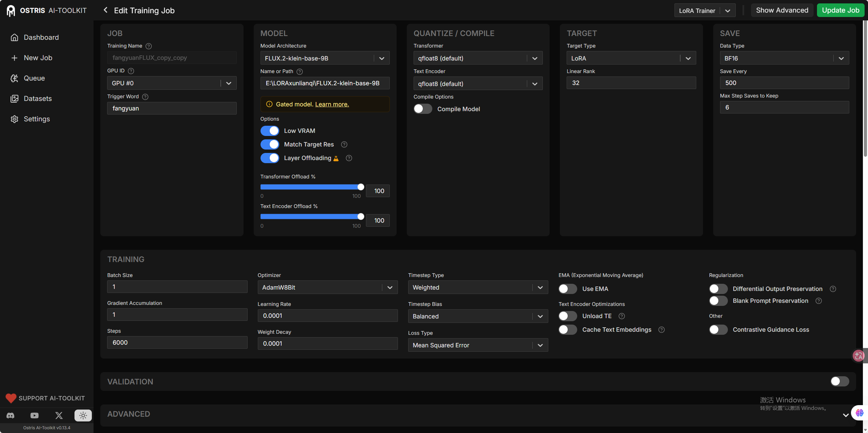868x433 pixels.
Task: Enable the Compile Model toggle
Action: 423,109
